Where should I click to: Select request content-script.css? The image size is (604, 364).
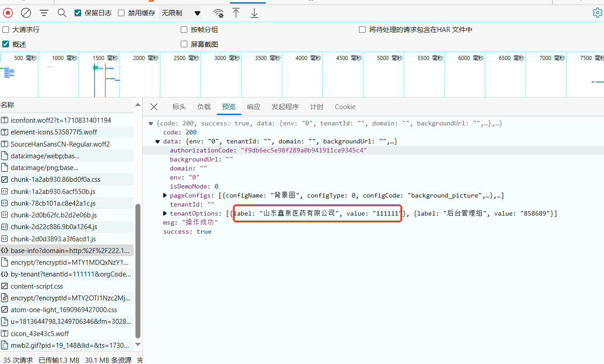click(67, 286)
